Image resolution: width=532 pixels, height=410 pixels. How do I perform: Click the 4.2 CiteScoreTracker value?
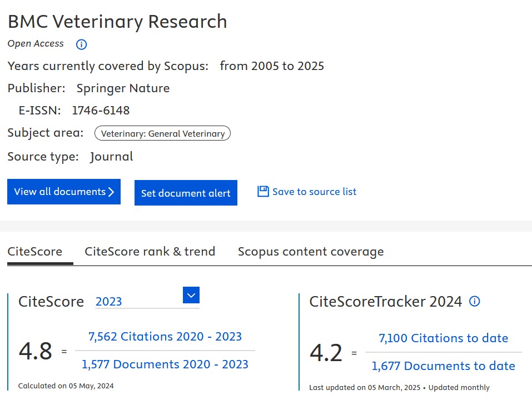pyautogui.click(x=326, y=353)
